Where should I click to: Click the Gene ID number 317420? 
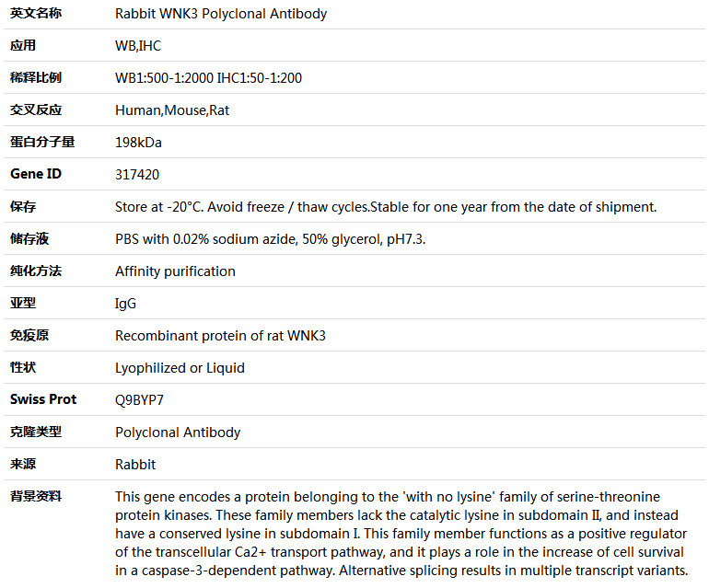point(137,175)
